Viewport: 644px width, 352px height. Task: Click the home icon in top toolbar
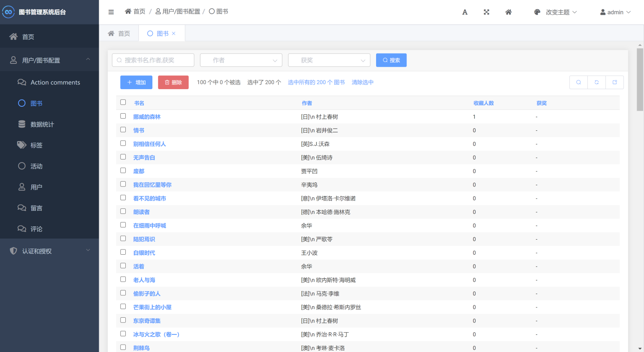click(x=508, y=12)
